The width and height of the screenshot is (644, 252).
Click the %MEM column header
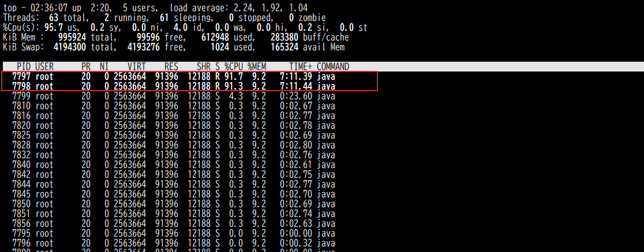257,66
